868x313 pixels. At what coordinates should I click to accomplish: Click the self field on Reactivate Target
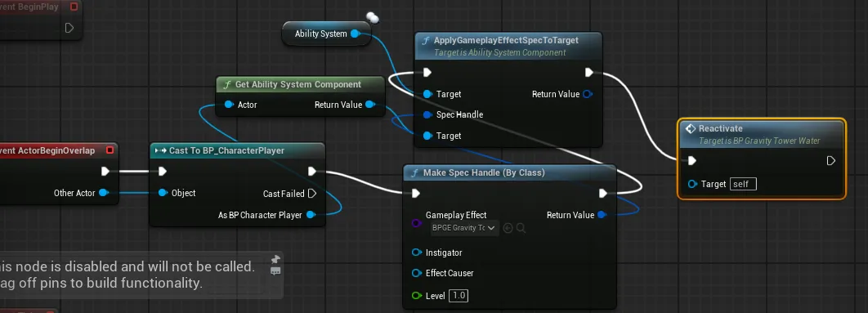click(x=744, y=184)
